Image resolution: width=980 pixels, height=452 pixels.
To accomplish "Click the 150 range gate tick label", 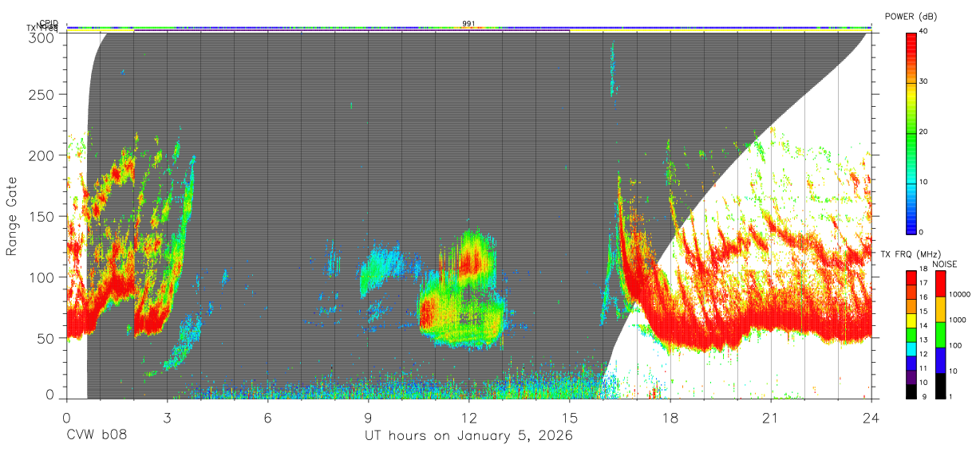I will 43,216.
